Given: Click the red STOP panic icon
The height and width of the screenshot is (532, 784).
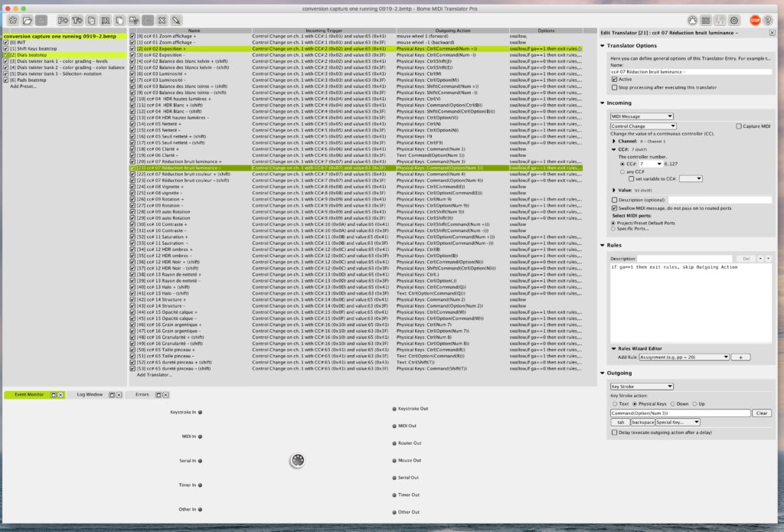Looking at the screenshot, I should (755, 21).
